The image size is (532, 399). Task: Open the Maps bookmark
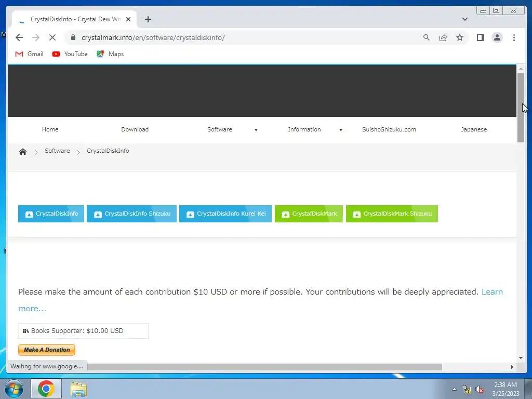[x=110, y=54]
